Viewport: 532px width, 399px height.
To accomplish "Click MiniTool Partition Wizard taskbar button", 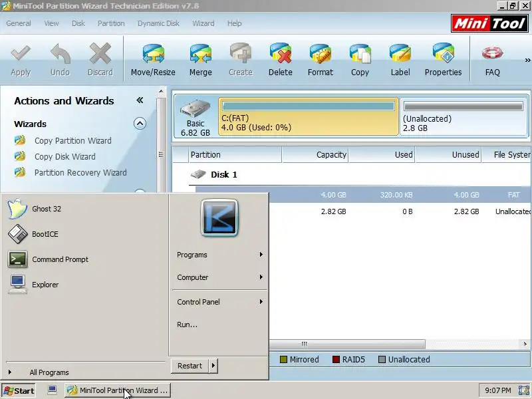I will 118,390.
